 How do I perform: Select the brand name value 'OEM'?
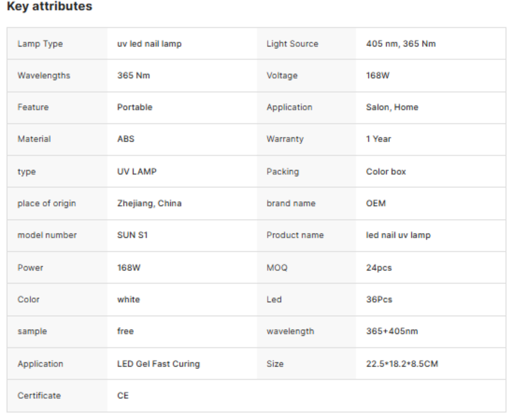click(x=376, y=203)
